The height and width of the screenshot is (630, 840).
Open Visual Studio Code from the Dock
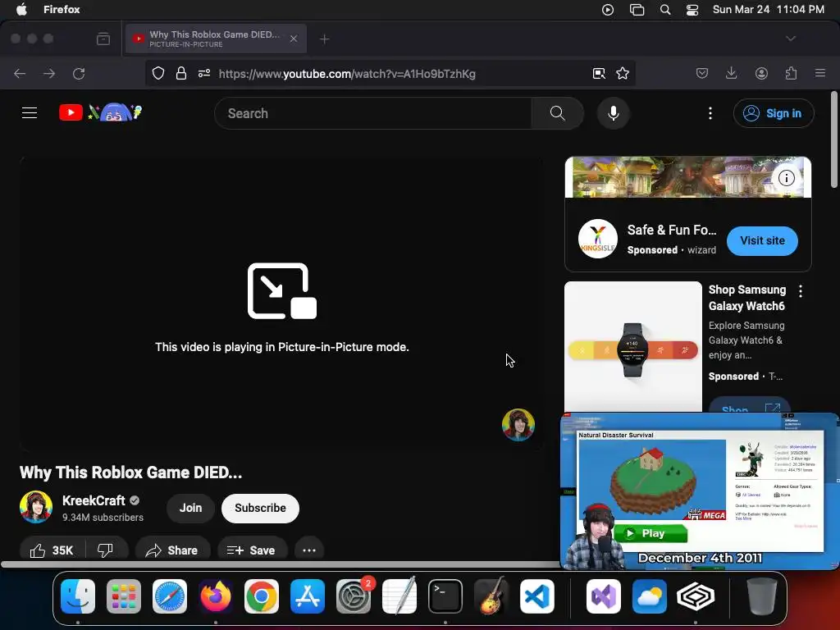[537, 596]
